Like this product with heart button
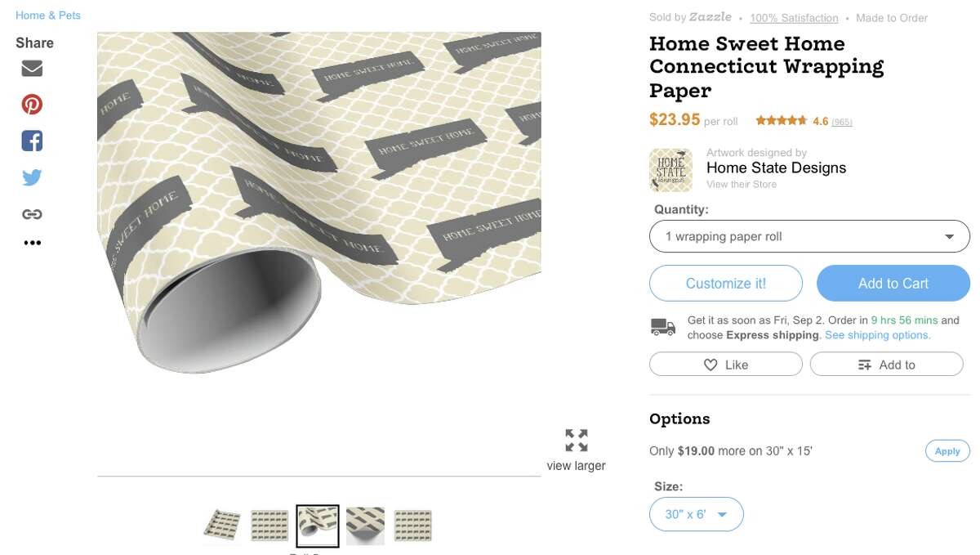 (726, 365)
